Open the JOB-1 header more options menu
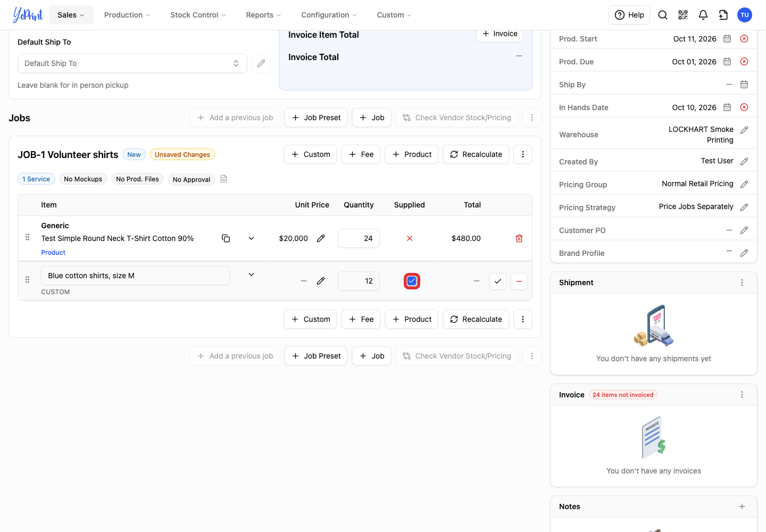 tap(523, 154)
